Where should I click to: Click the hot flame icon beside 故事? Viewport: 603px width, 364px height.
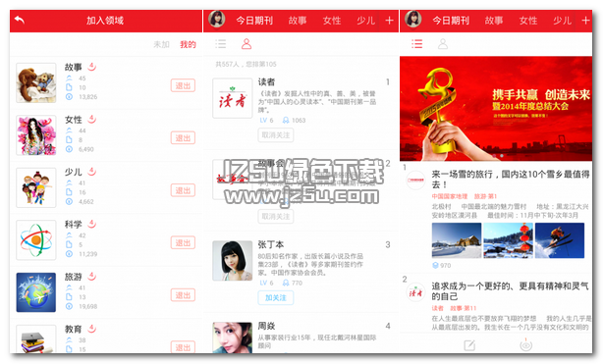(x=92, y=67)
